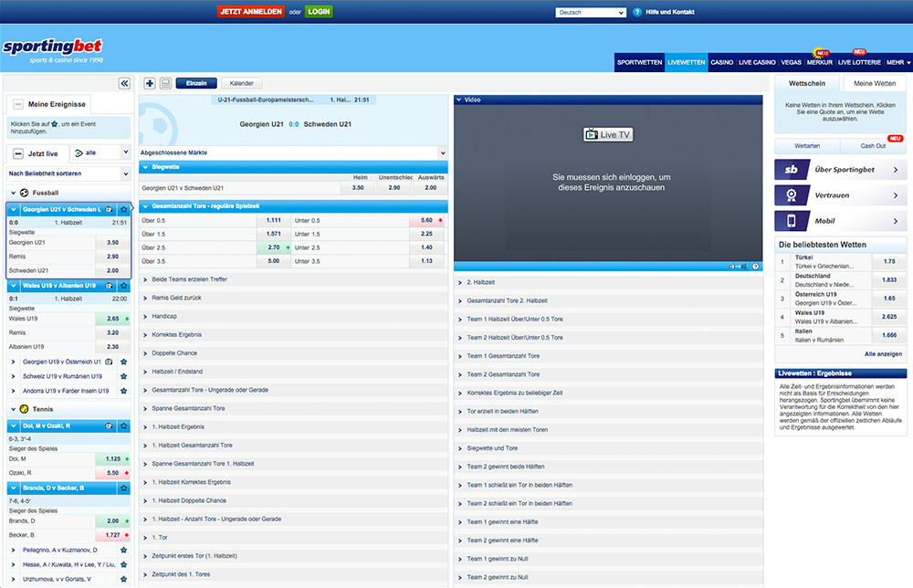This screenshot has width=913, height=588.
Task: Click the Live TV button in video panel
Action: 608,134
